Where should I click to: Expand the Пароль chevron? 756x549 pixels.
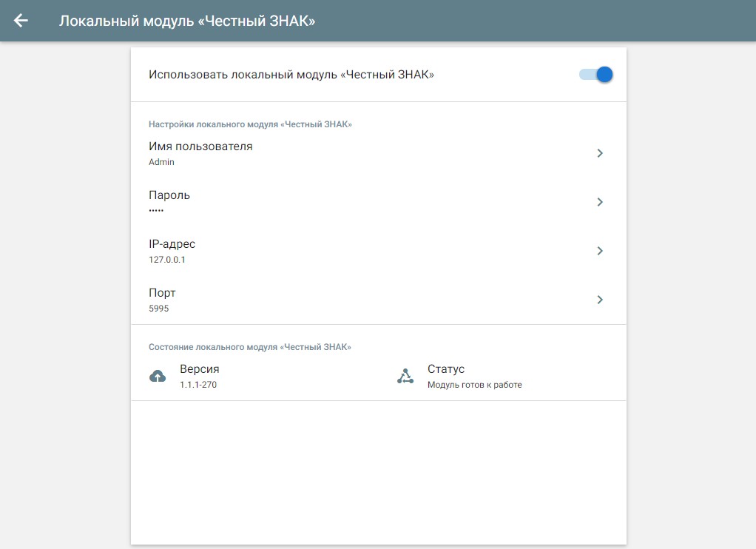tap(600, 202)
